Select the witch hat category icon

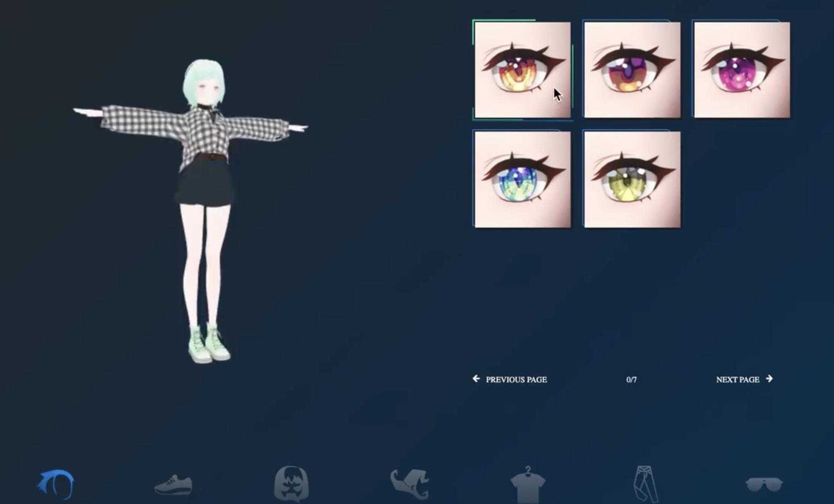pyautogui.click(x=409, y=484)
